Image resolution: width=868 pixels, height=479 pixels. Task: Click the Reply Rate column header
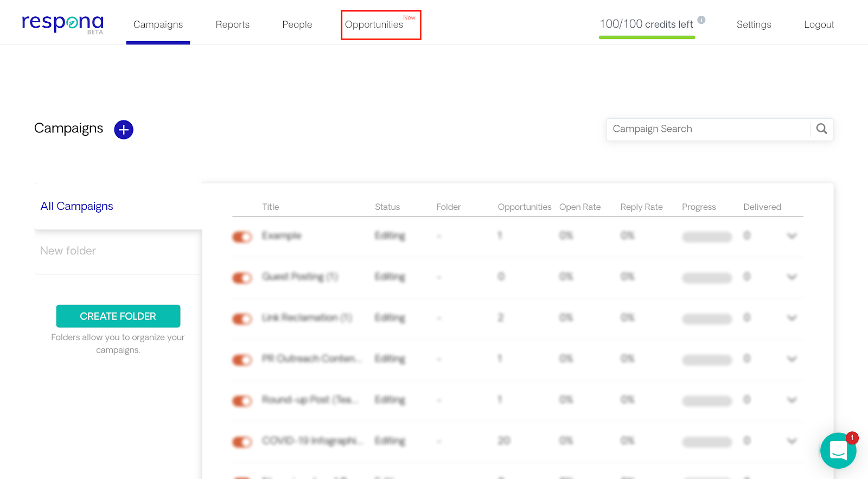pyautogui.click(x=642, y=207)
